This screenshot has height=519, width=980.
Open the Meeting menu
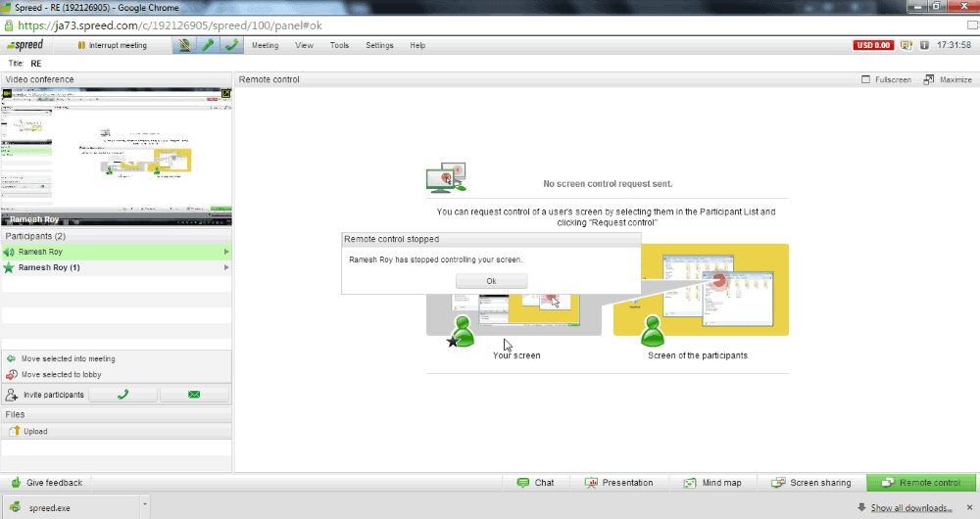[x=265, y=46]
